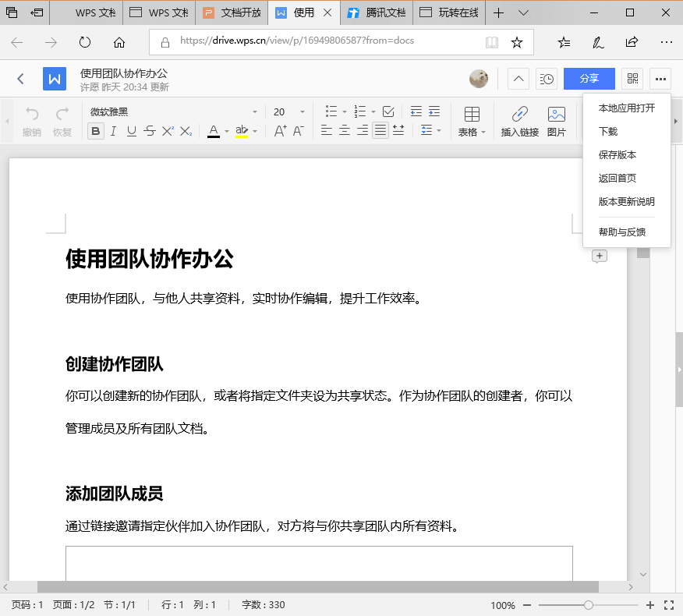Click the blue 分享 button

point(589,79)
